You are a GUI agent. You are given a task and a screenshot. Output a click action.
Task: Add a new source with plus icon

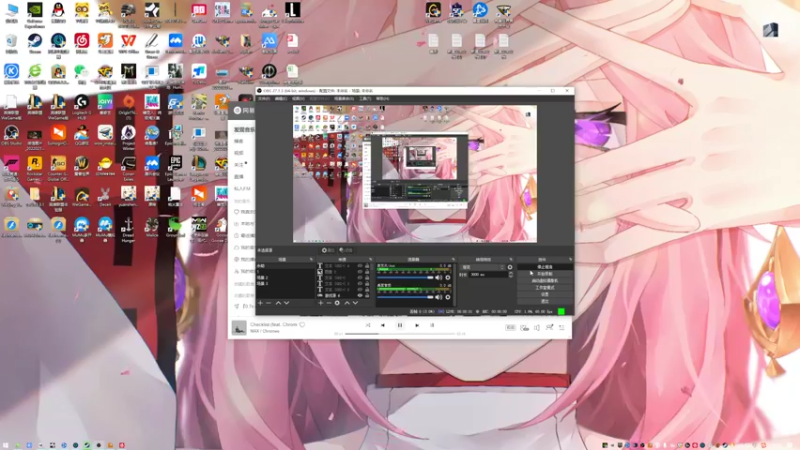tap(320, 303)
